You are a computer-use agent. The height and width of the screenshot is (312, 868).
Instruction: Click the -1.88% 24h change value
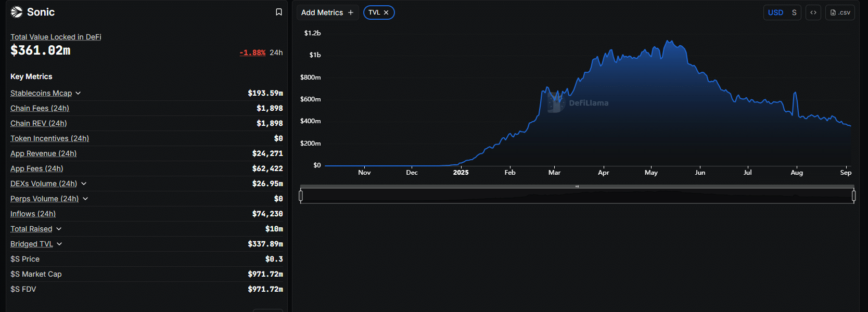pos(252,53)
